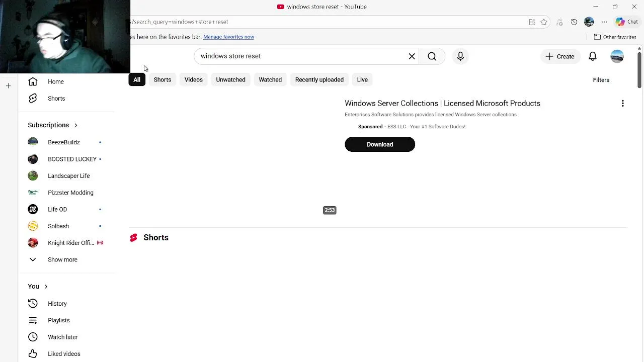Click the YouTube Home icon in sidebar
Viewport: 644px width, 362px height.
(33, 81)
